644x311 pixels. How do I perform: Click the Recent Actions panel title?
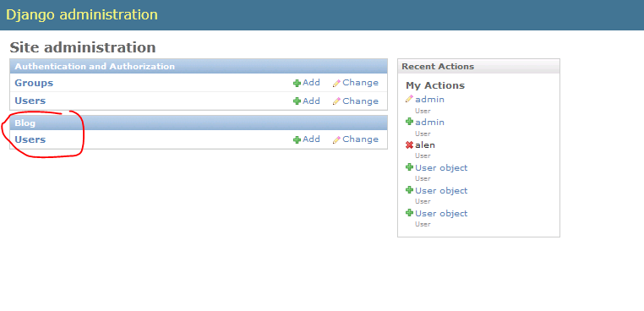pos(438,67)
